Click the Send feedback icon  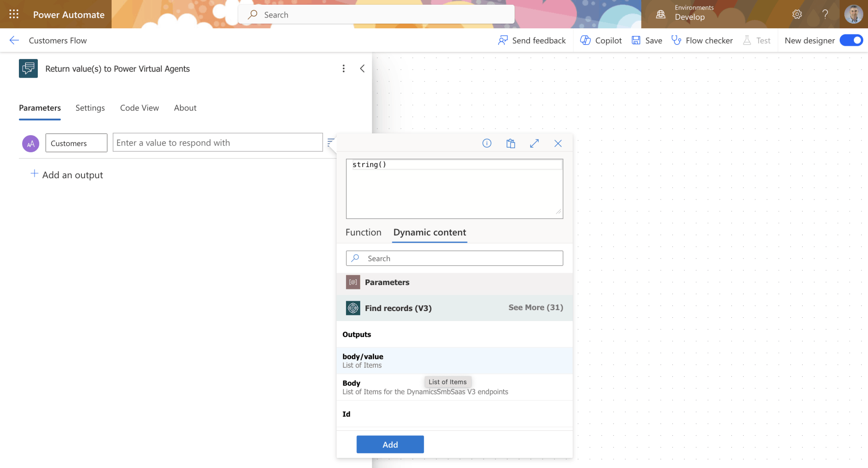click(x=503, y=40)
